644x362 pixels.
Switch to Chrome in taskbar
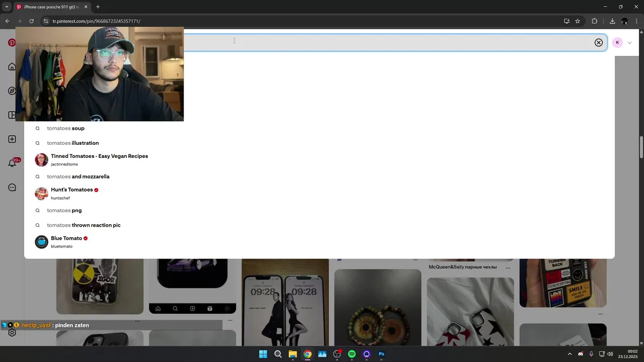pos(307,354)
